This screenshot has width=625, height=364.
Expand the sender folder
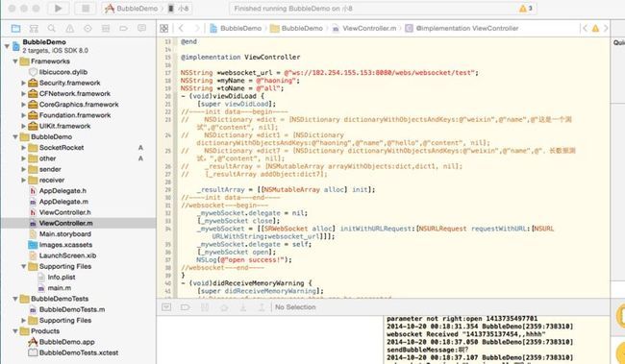pos(23,169)
